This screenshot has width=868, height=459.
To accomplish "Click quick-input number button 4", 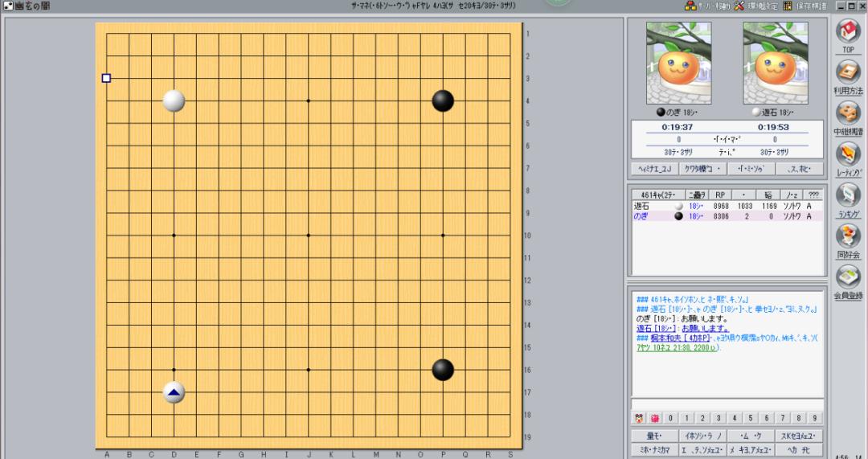I will (x=735, y=418).
